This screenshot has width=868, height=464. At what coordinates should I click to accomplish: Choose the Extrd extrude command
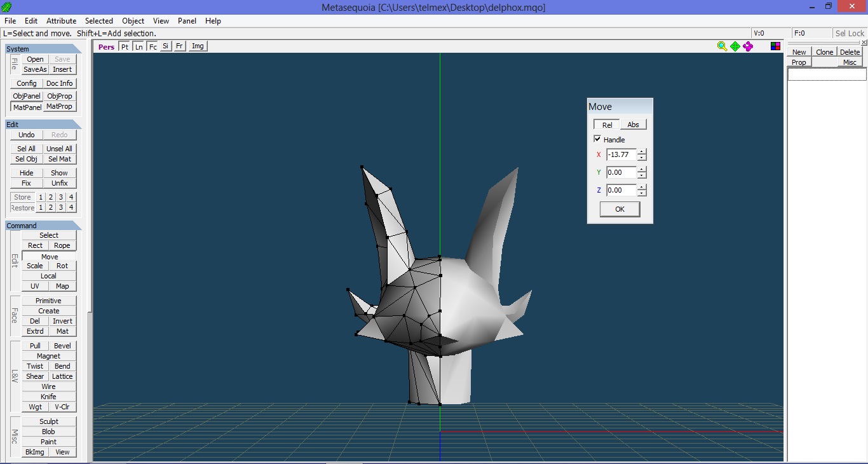point(36,331)
